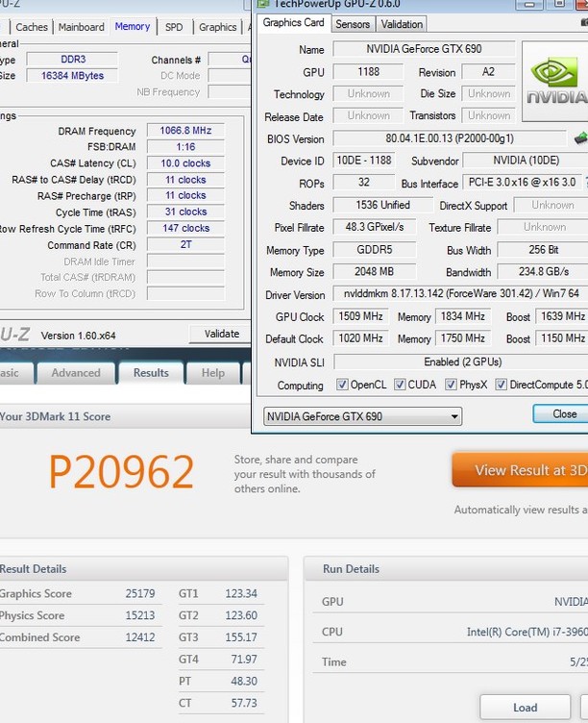Open the CPU-Z Caches tab
Viewport: 588px width, 723px height.
pos(32,27)
